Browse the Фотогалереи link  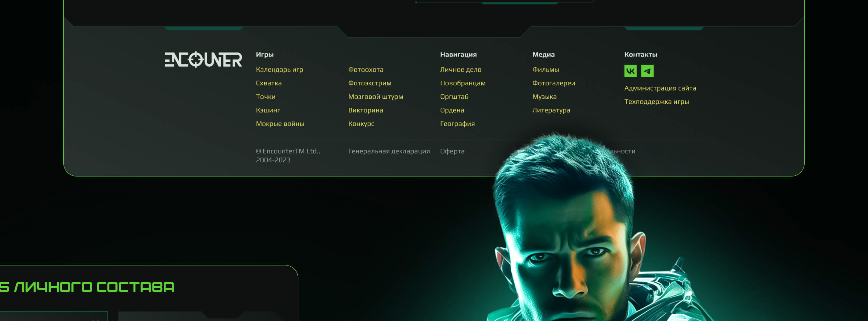[554, 83]
